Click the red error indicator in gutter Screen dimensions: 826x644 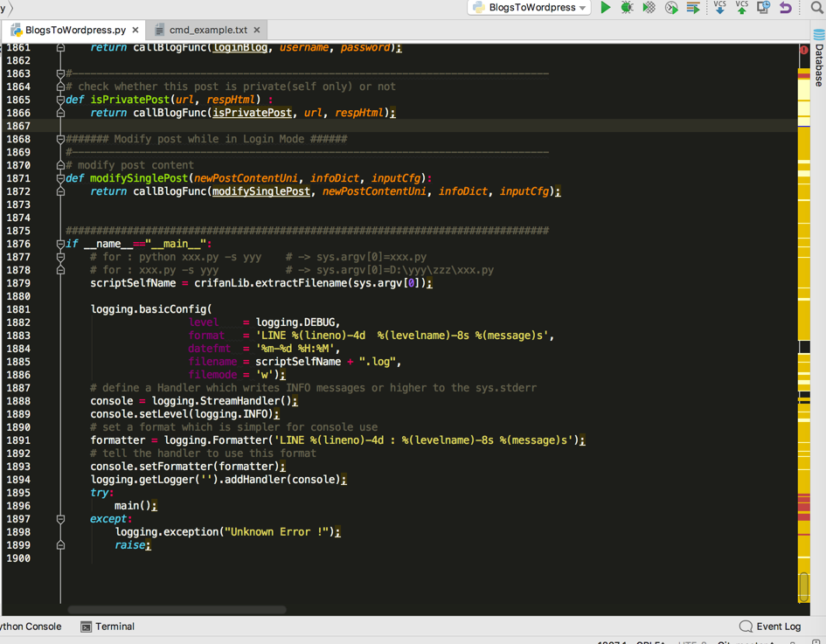click(803, 51)
